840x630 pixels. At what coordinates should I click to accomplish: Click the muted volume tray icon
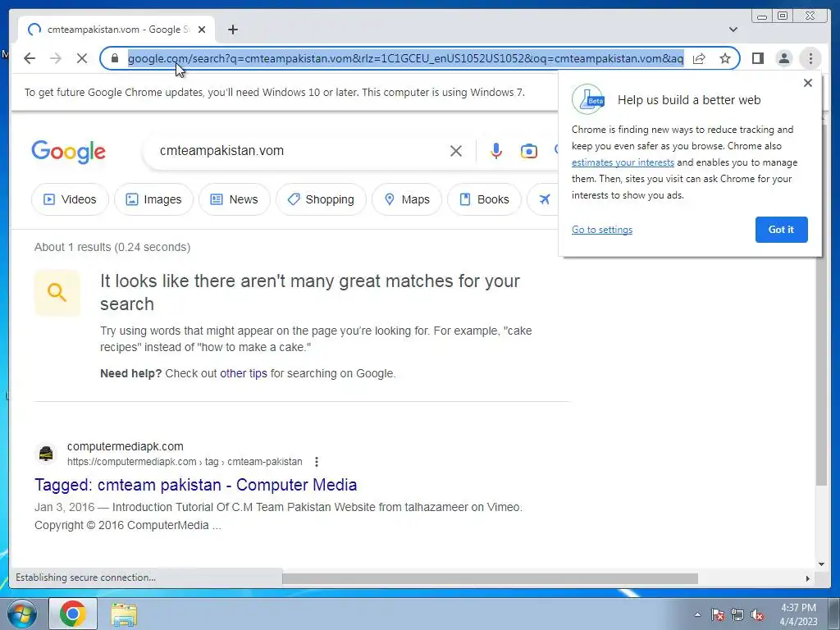[757, 614]
